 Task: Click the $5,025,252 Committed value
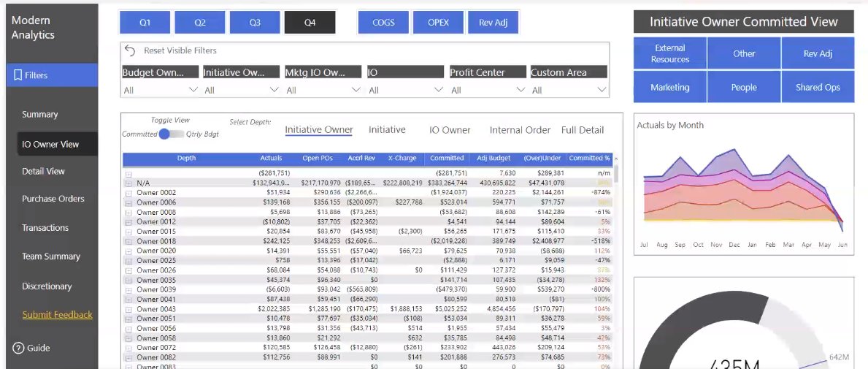pos(448,309)
